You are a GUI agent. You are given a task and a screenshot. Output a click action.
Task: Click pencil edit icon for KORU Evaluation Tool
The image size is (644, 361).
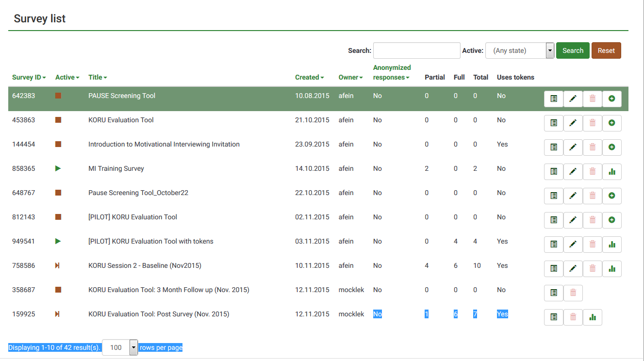tap(573, 123)
